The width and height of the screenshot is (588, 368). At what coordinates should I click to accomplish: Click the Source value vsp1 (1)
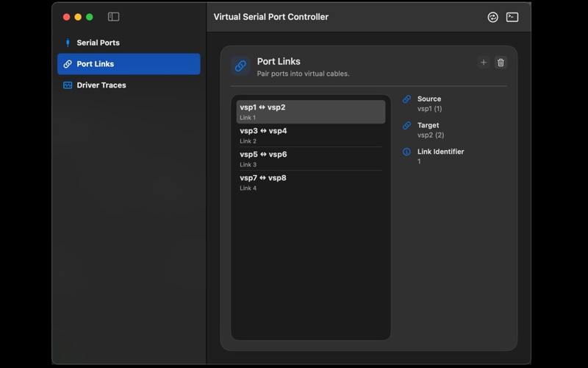[430, 109]
